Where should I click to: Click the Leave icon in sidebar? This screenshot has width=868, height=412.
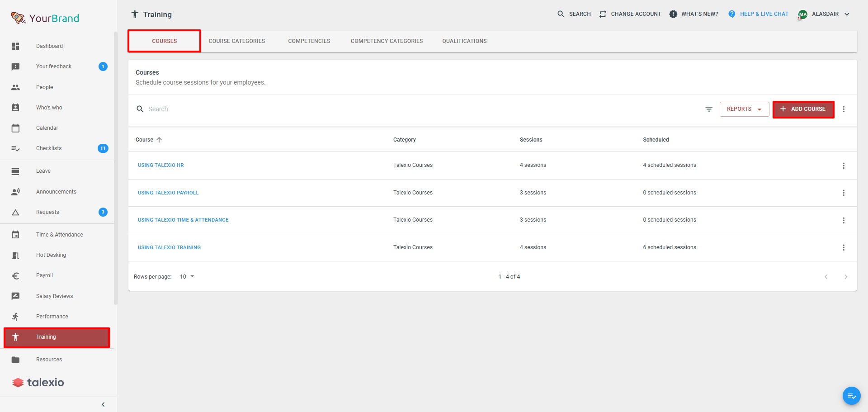coord(15,171)
